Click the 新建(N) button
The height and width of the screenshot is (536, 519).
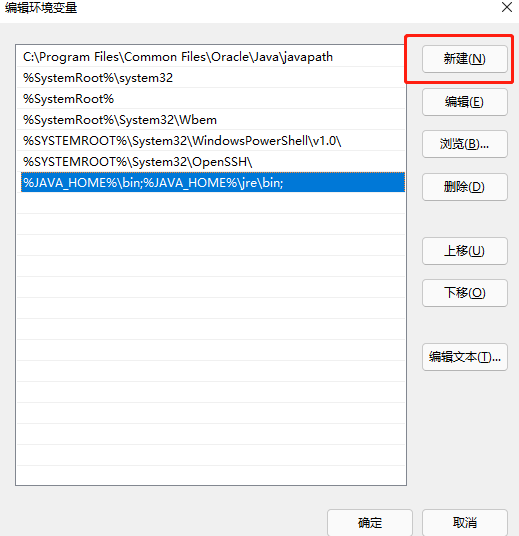465,59
